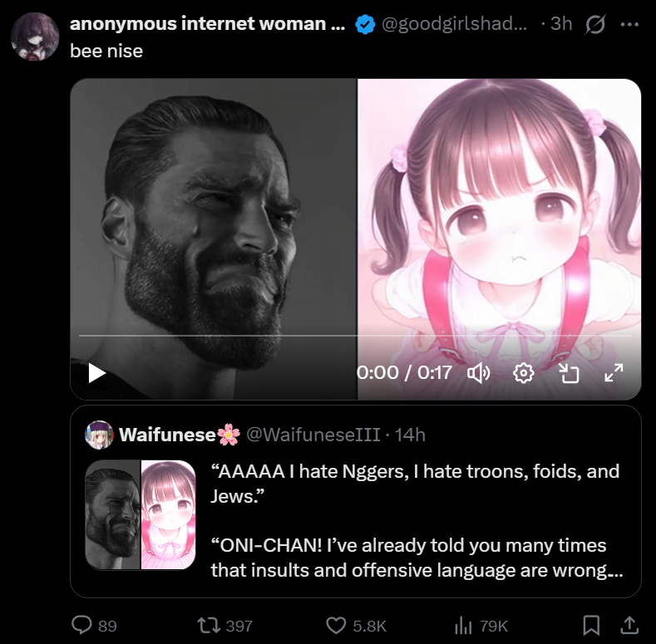Image resolution: width=656 pixels, height=644 pixels.
Task: Play the embedded video
Action: [97, 373]
